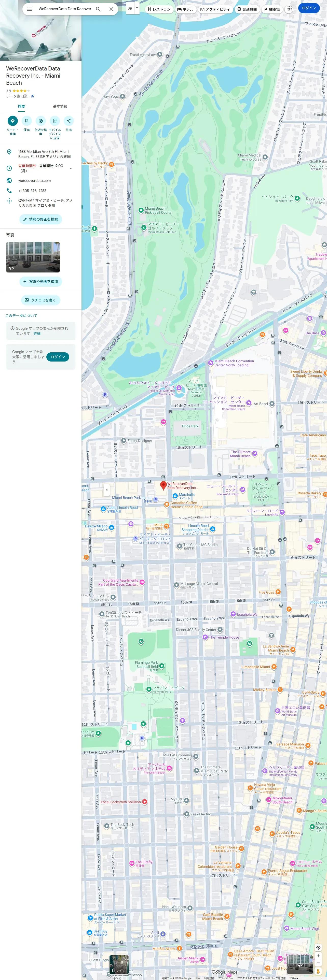Open the Google apps grid
Viewport: 327px width, 980px height.
289,8
